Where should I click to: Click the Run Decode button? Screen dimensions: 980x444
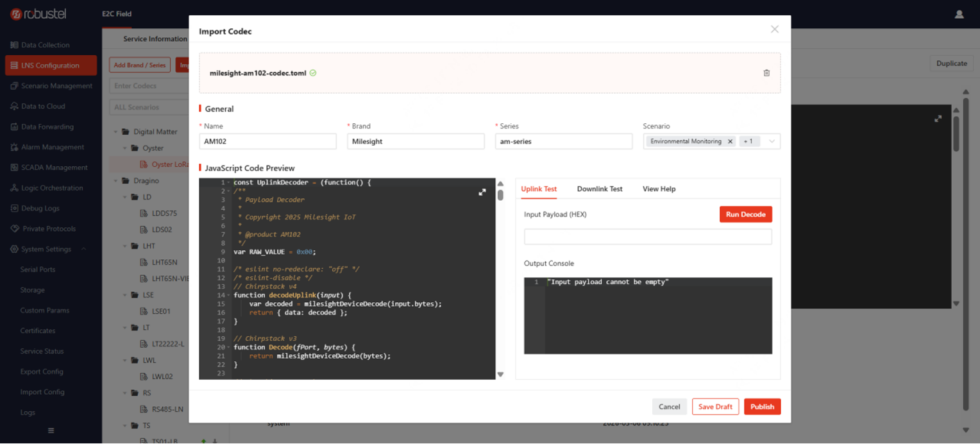coord(745,214)
